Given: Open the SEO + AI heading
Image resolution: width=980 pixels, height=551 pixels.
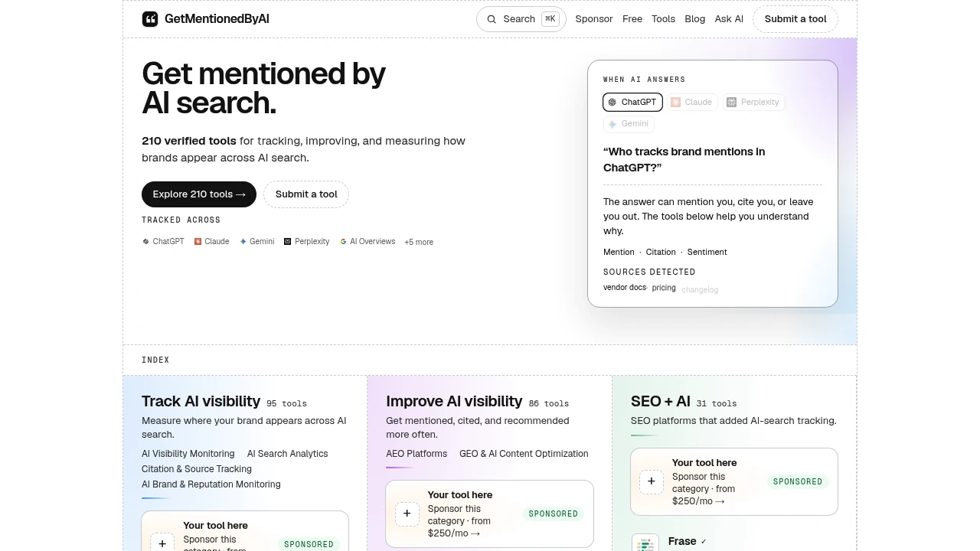Looking at the screenshot, I should click(661, 401).
